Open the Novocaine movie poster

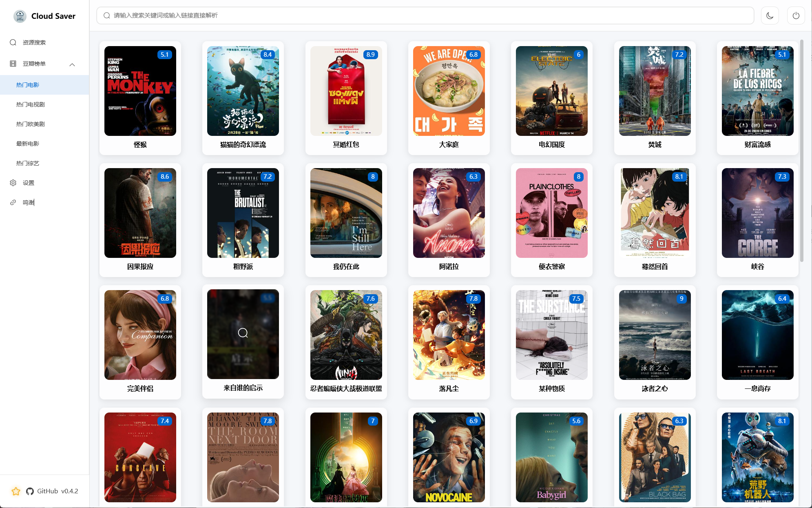tap(449, 457)
